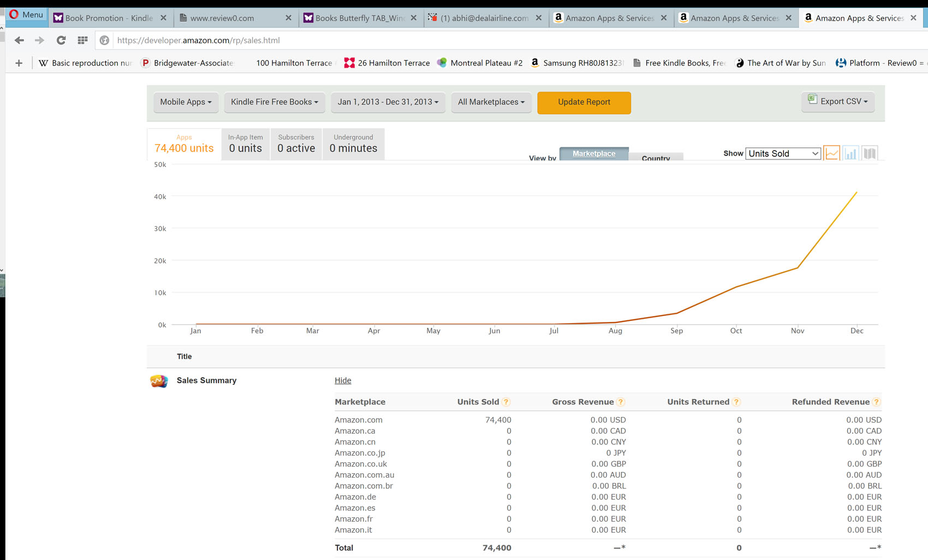The height and width of the screenshot is (560, 928).
Task: Click the Hide link in Sales Summary
Action: (343, 380)
